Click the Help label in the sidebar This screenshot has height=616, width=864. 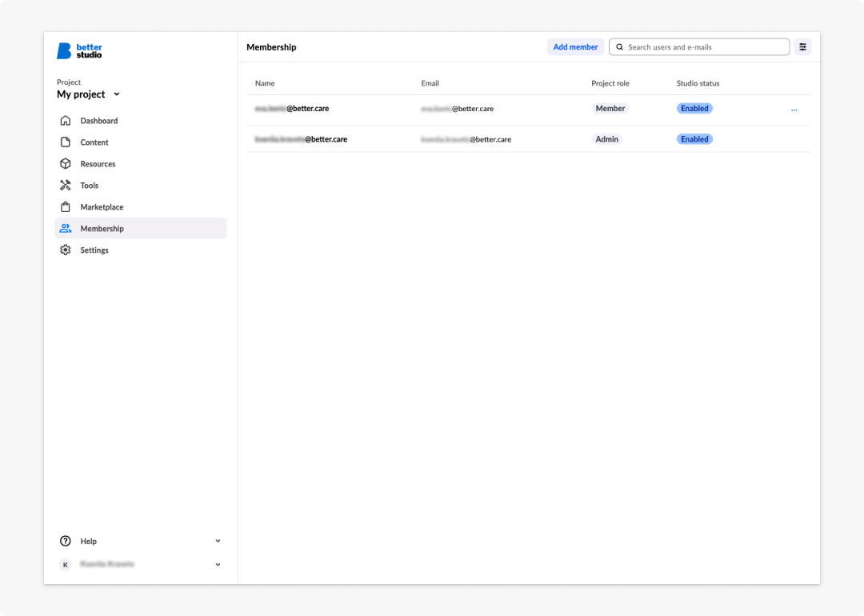(x=88, y=541)
